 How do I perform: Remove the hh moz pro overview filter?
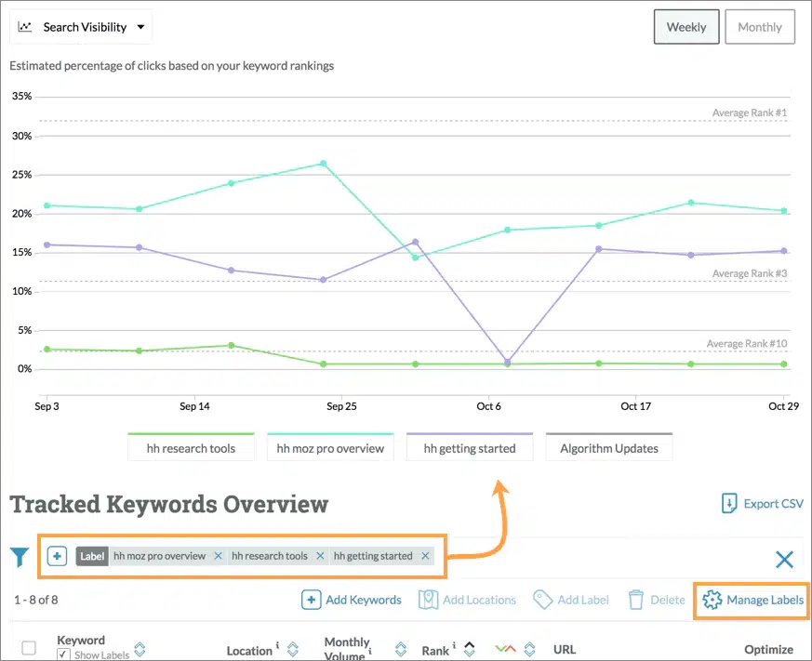click(219, 556)
